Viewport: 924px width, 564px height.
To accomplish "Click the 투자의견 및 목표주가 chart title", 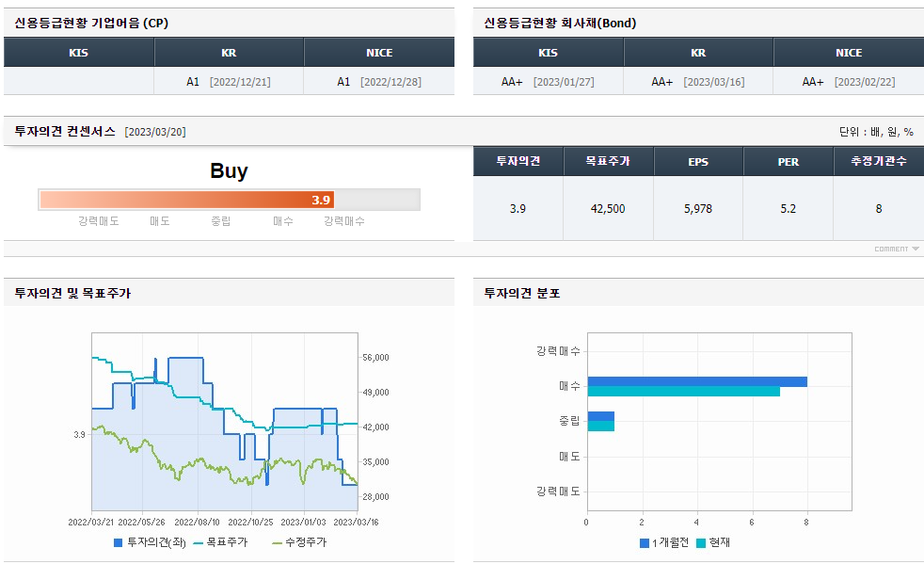I will 72,293.
